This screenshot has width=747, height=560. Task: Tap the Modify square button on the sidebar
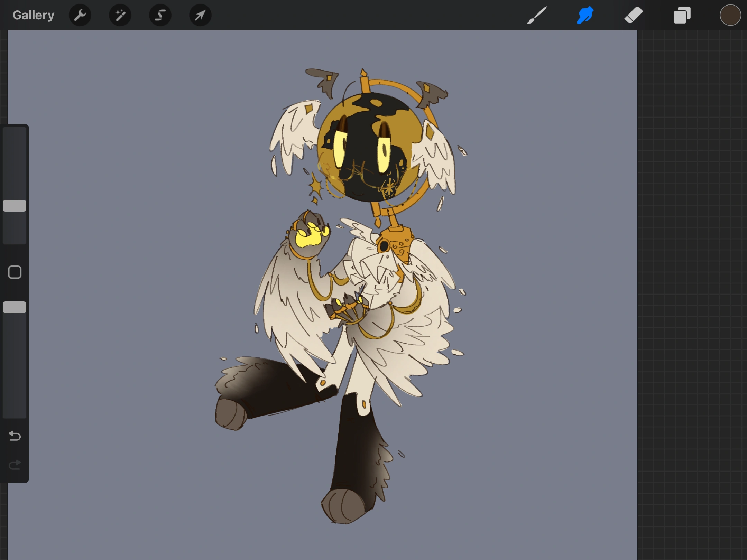tap(14, 272)
